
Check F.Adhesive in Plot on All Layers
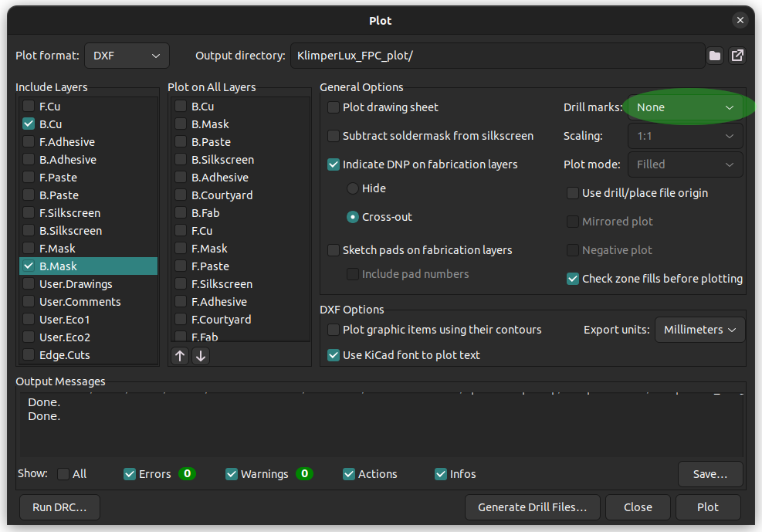(x=181, y=302)
